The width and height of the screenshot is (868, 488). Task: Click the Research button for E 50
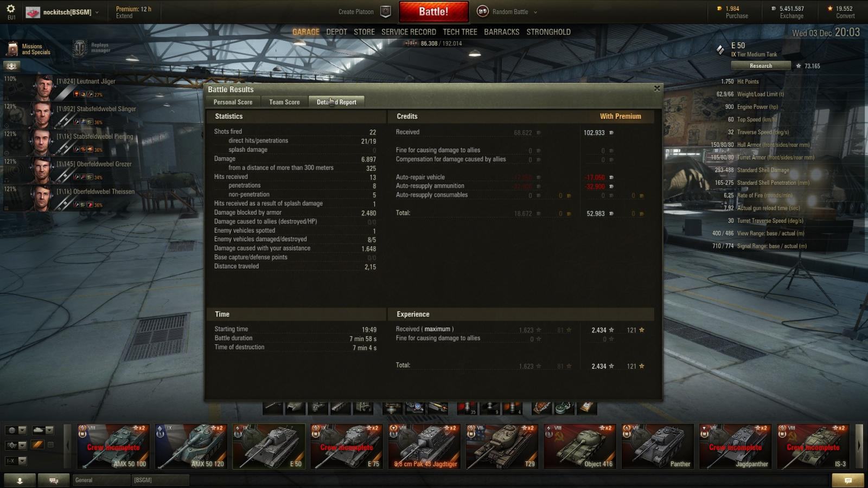[x=761, y=66]
